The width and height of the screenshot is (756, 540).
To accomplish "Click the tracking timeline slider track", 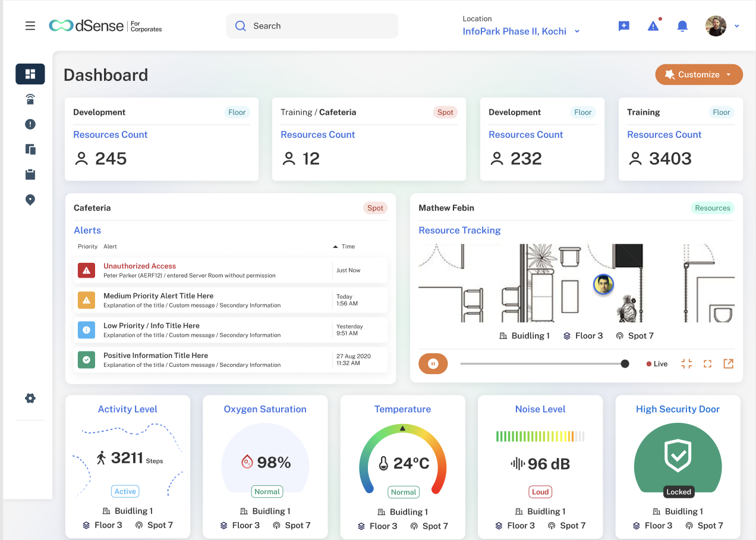I will tap(542, 364).
